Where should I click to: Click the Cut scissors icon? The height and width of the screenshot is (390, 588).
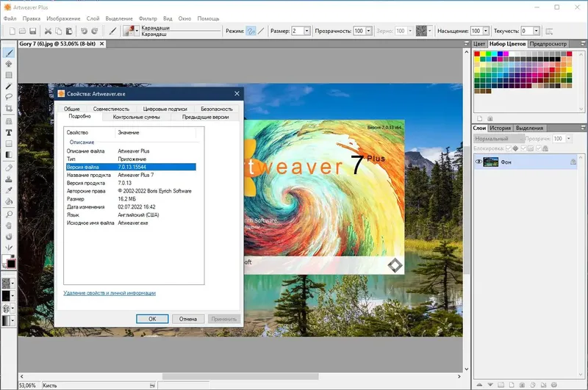point(48,31)
